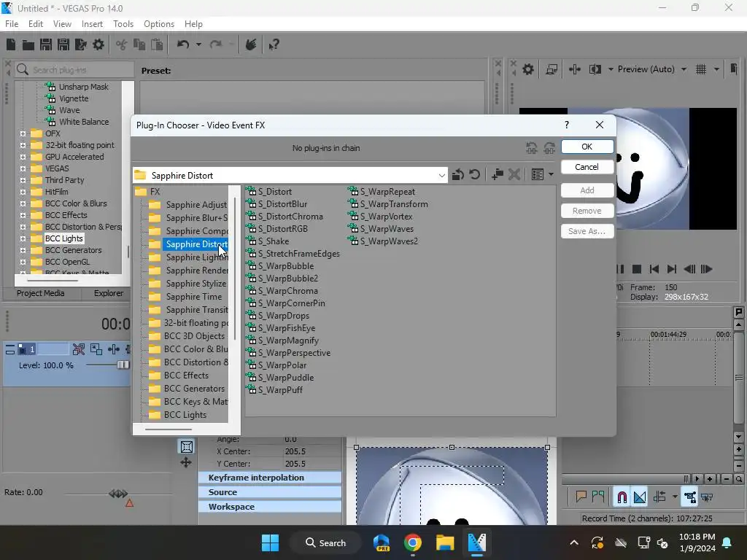
Task: Open File Explorer from taskbar
Action: 444,542
